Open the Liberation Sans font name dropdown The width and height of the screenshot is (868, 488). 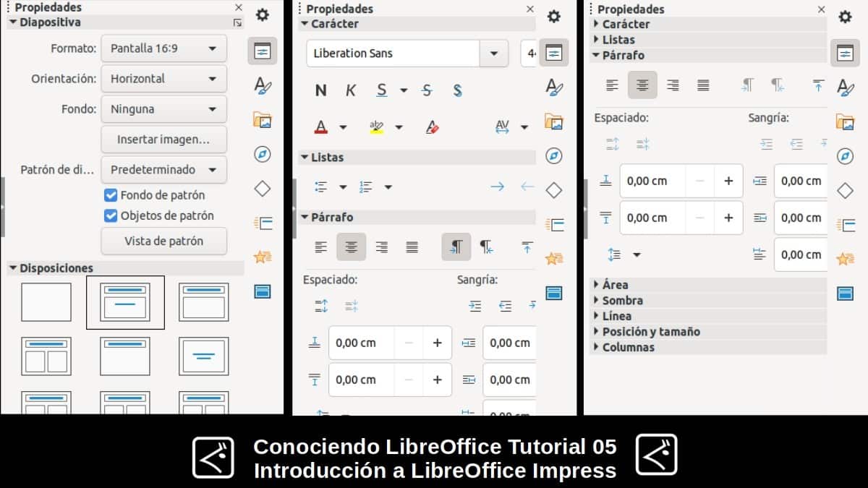(x=494, y=53)
